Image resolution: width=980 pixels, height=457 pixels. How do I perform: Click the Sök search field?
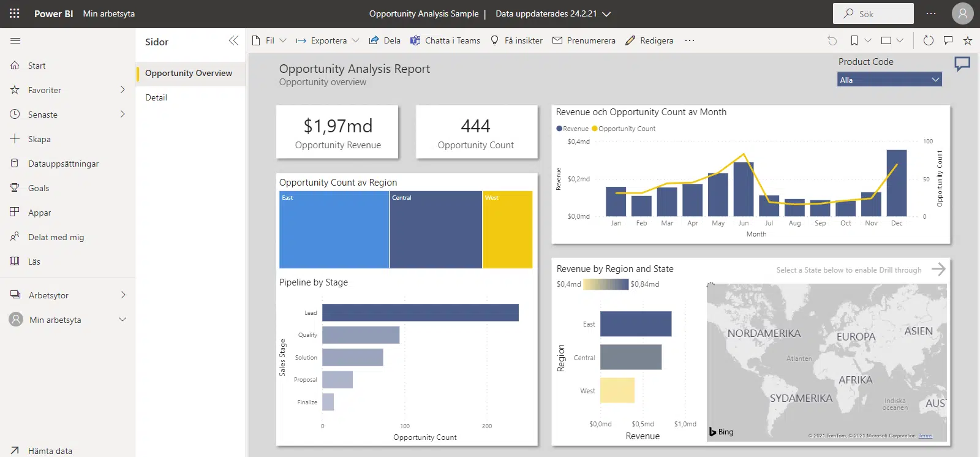[x=873, y=13]
